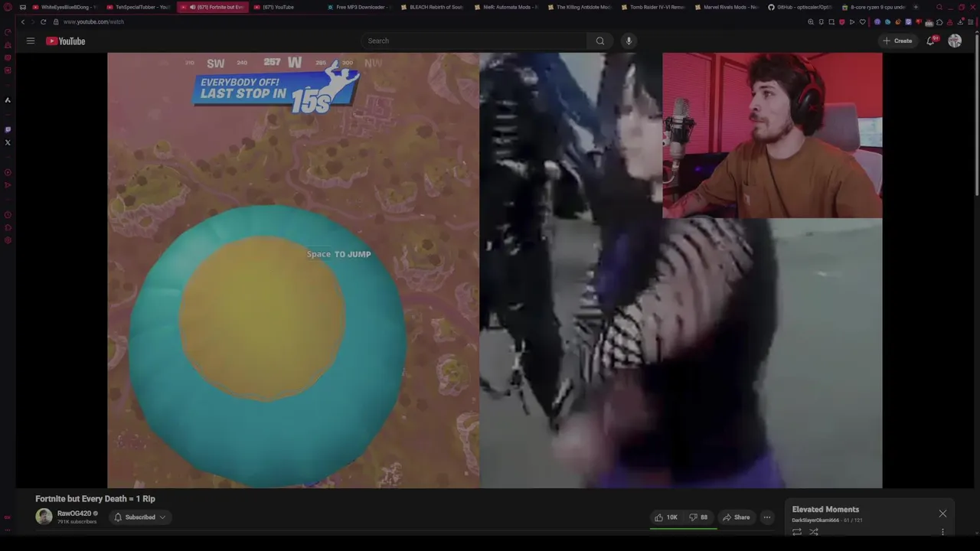Focus the YouTube Search field
The image size is (980, 551).
[x=475, y=41]
